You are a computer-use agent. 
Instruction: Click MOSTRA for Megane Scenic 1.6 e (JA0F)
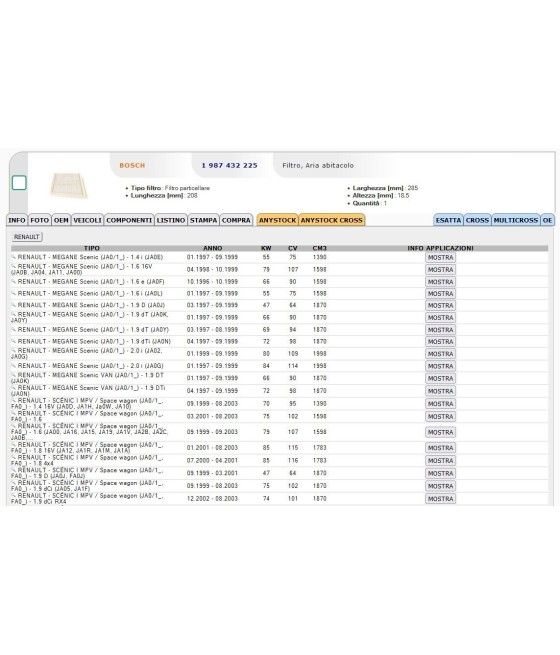point(440,282)
